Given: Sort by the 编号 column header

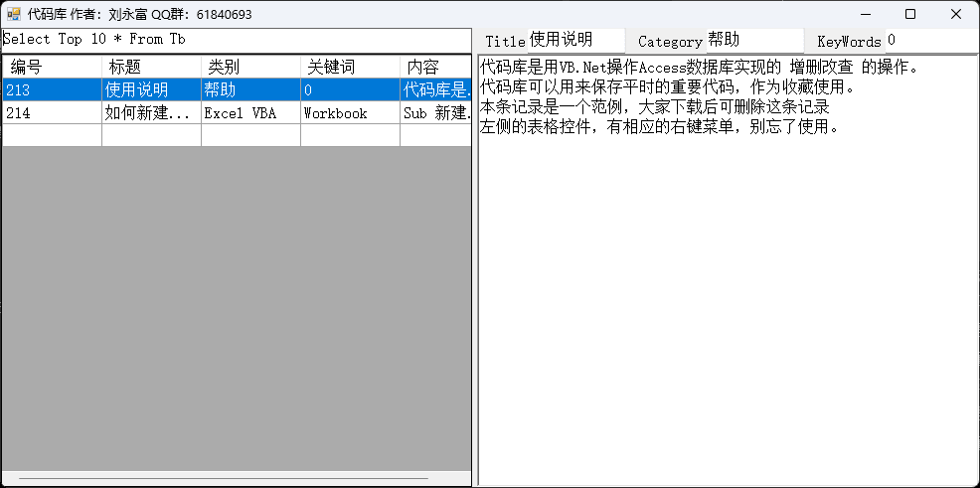Looking at the screenshot, I should pyautogui.click(x=52, y=67).
